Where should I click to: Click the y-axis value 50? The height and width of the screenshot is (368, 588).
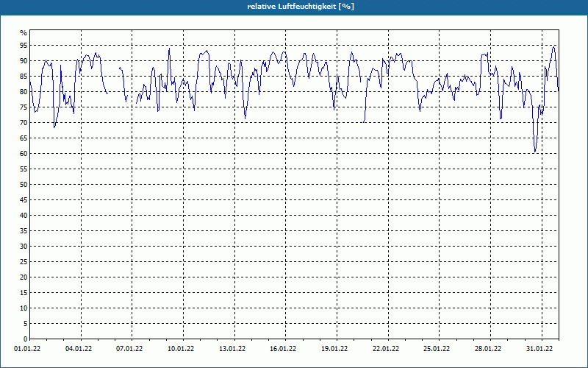[24, 185]
